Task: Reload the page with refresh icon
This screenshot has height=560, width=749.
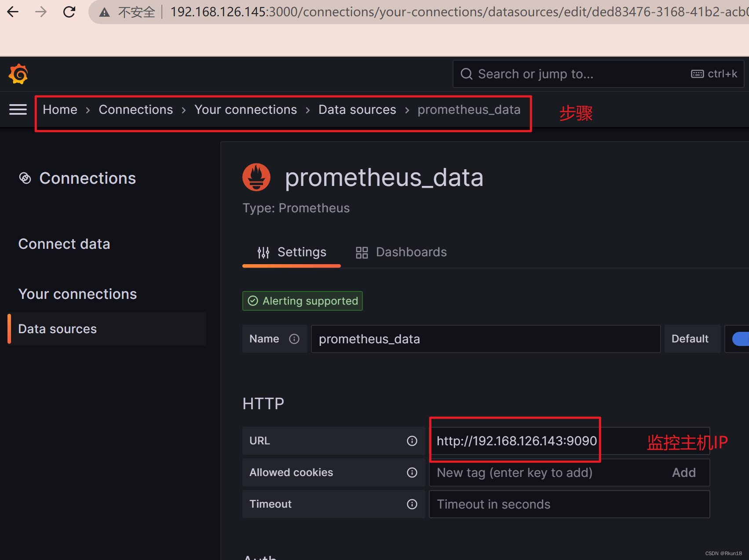Action: (69, 12)
